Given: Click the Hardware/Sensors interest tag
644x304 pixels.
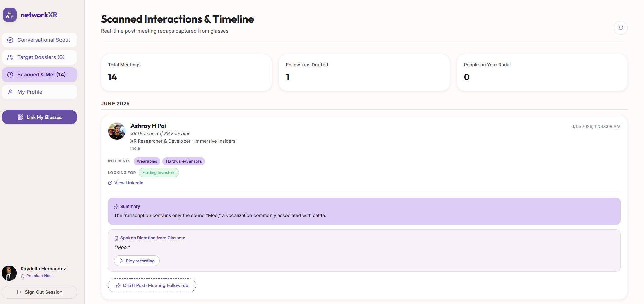Looking at the screenshot, I should 184,161.
